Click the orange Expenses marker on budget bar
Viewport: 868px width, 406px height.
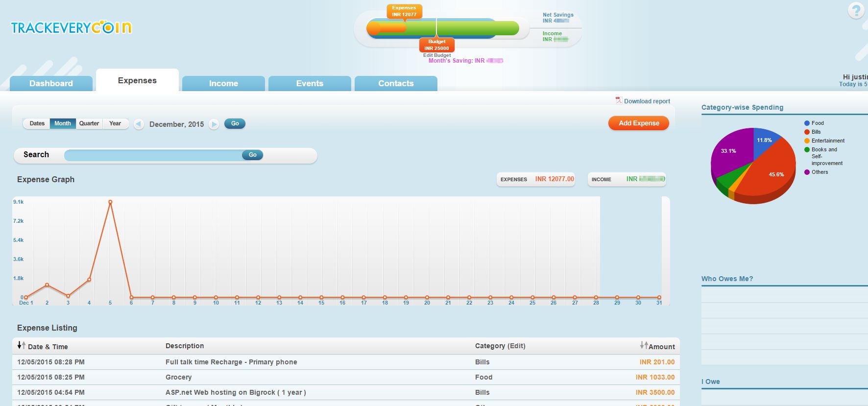[404, 11]
